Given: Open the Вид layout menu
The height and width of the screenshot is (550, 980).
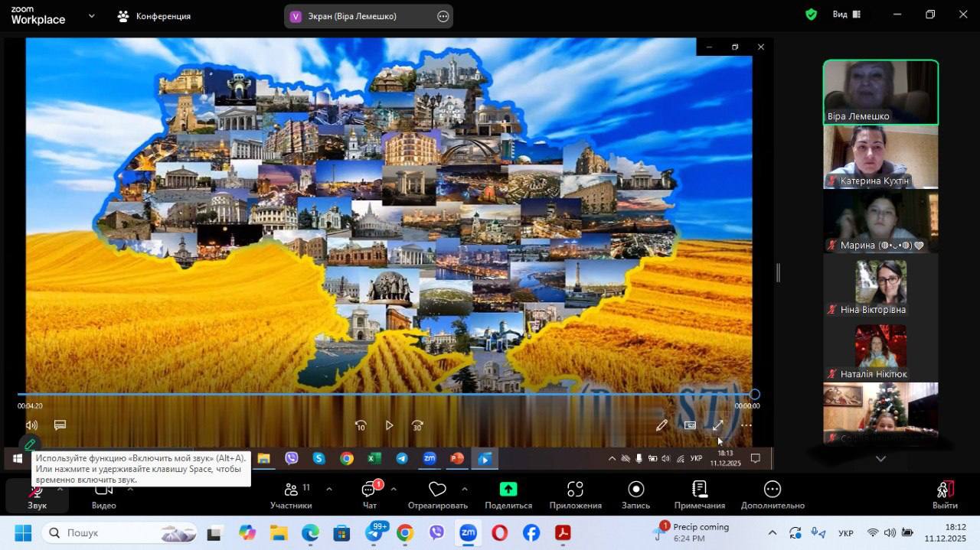Looking at the screenshot, I should 846,15.
